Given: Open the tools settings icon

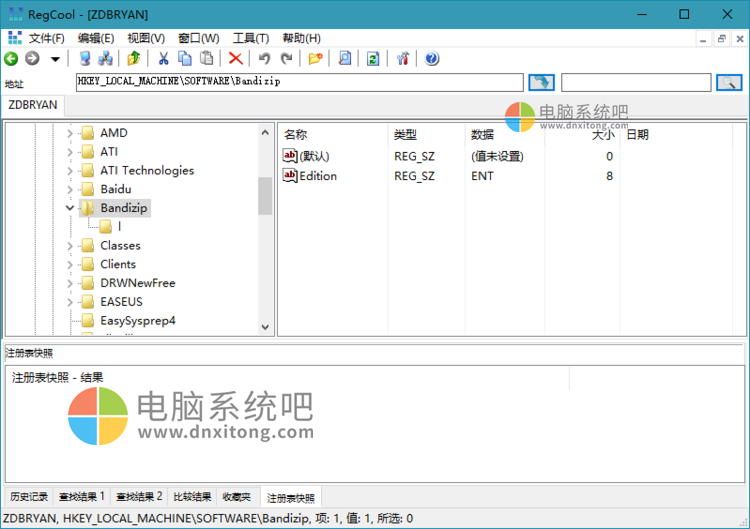Looking at the screenshot, I should 402,59.
